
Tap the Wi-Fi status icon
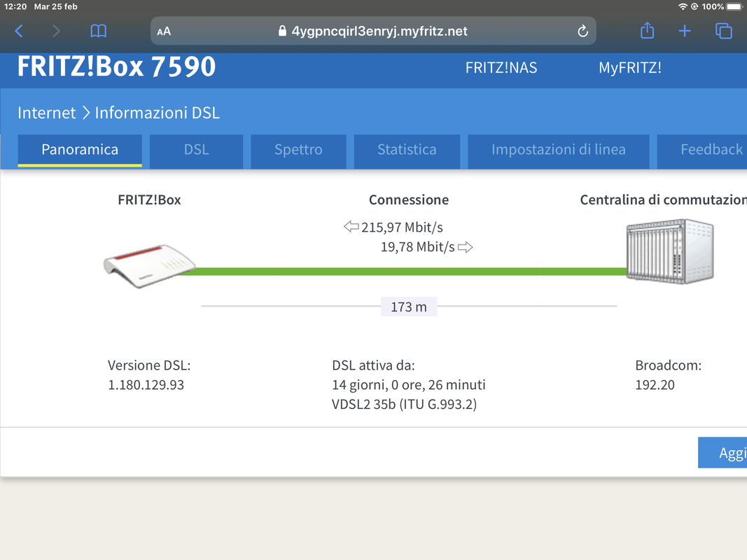tap(683, 7)
